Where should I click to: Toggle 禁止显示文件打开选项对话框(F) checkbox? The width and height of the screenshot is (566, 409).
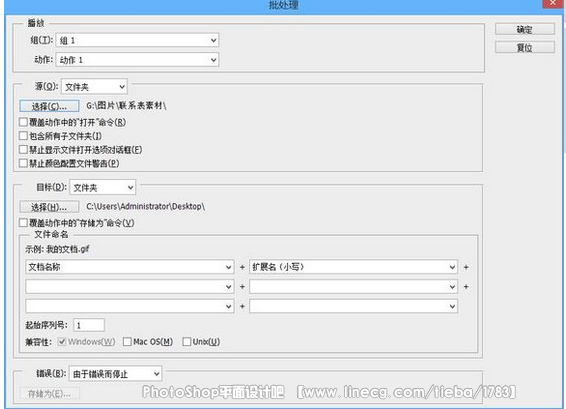pos(23,149)
